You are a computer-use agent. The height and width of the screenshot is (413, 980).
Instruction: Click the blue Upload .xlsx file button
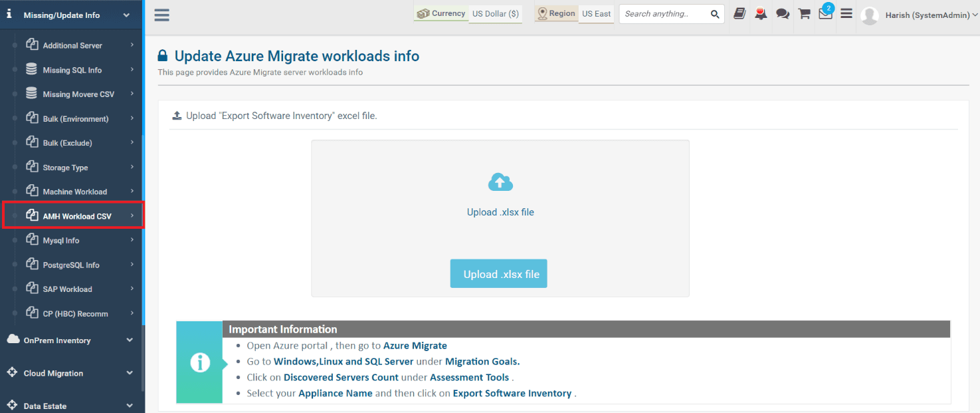(x=498, y=273)
